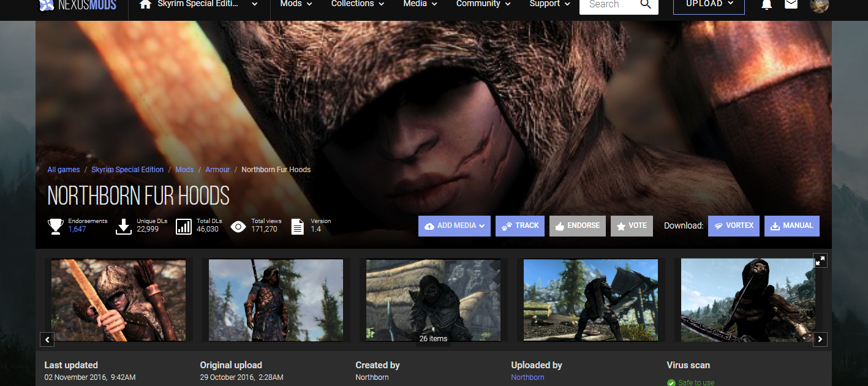Click the Original upload date 29 October 2016

coord(241,377)
